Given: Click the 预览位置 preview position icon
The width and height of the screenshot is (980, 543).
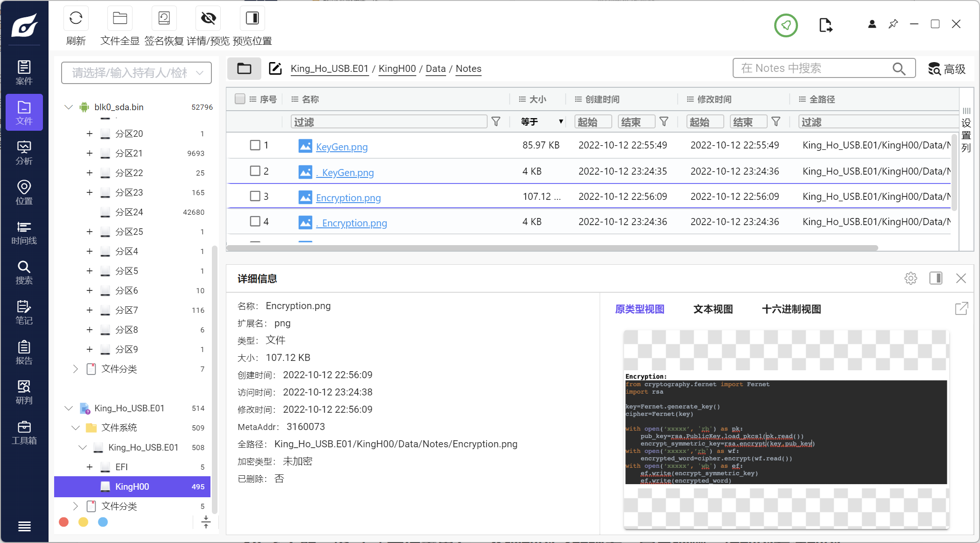Looking at the screenshot, I should coord(252,18).
